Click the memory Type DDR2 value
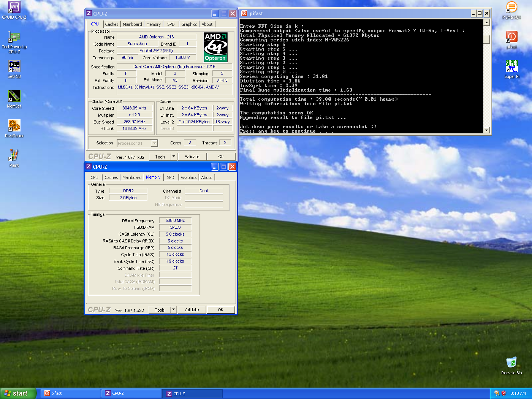The width and height of the screenshot is (532, 399). point(128,191)
